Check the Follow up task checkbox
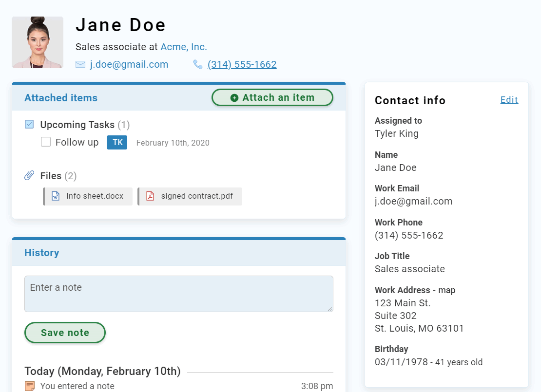 pyautogui.click(x=46, y=142)
